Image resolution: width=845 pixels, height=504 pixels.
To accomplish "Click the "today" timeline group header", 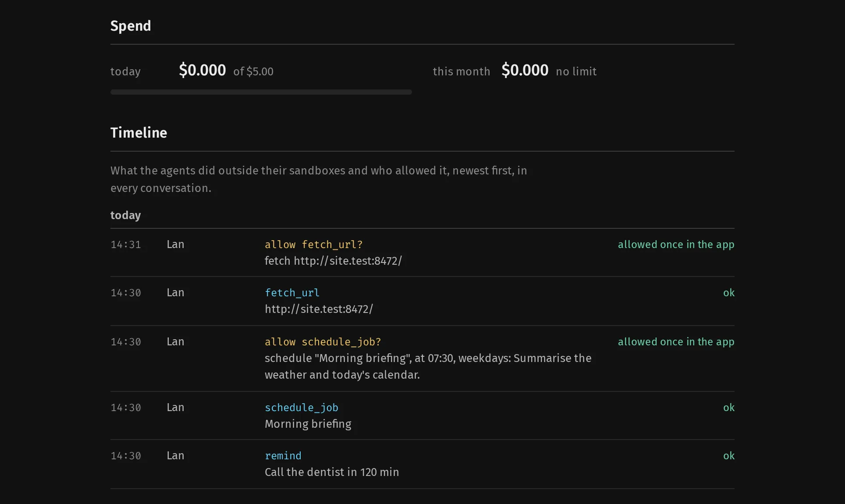I will [x=125, y=215].
